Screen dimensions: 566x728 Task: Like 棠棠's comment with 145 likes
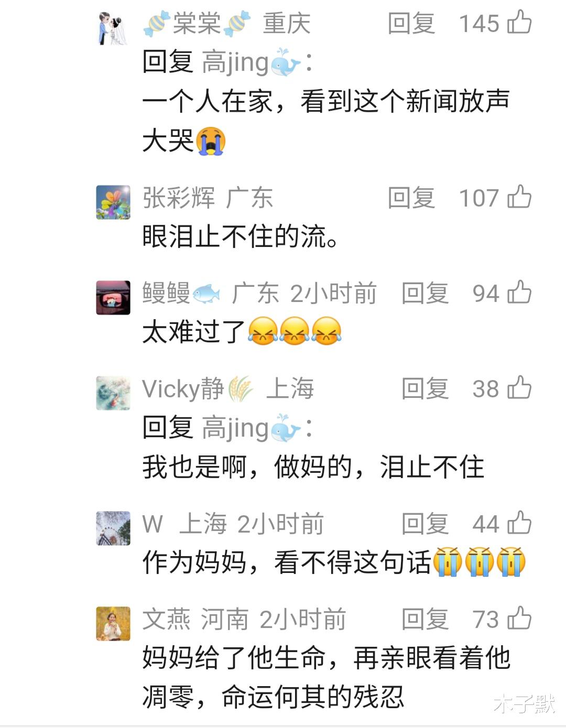(x=519, y=23)
